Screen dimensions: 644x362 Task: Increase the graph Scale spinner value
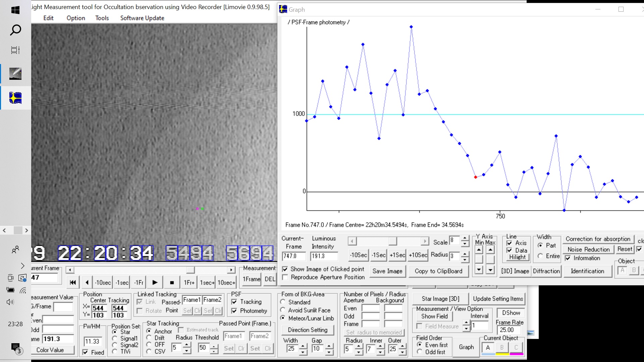(465, 238)
